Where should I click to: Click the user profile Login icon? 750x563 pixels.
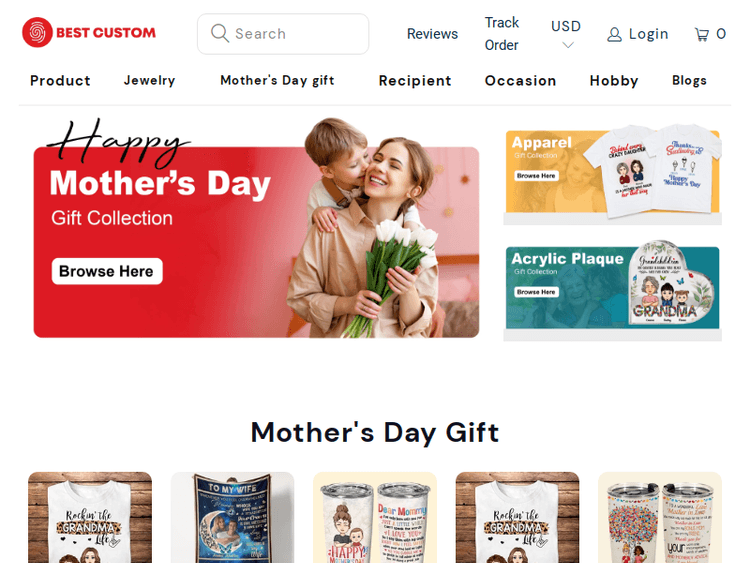pos(614,34)
